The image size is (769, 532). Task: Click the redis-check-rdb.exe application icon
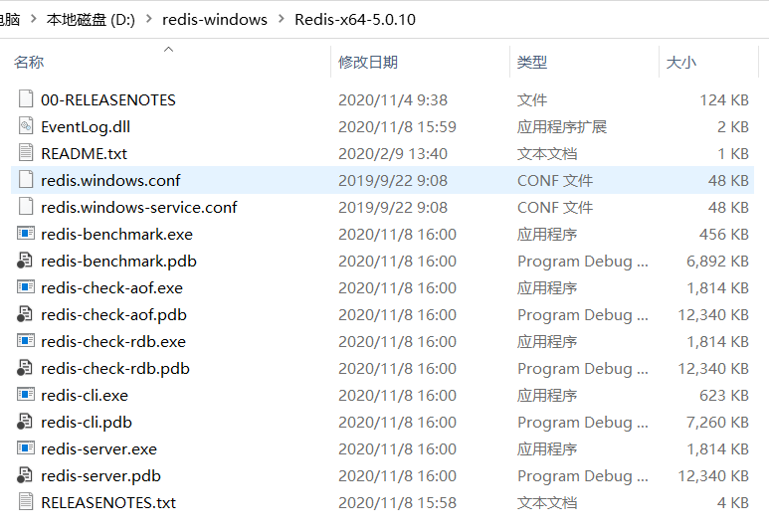point(26,341)
